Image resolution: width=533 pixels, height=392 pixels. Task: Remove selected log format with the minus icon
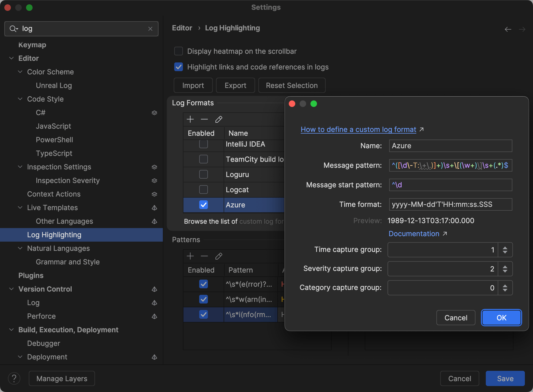tap(204, 119)
